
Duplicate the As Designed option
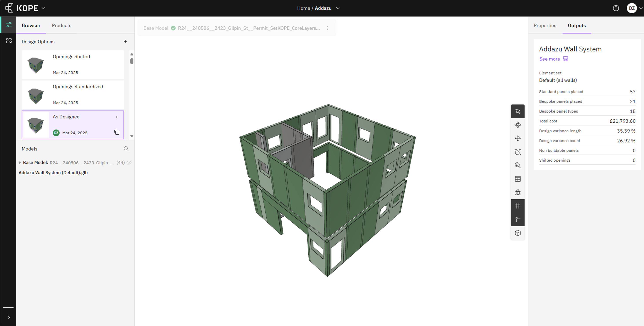tap(117, 132)
